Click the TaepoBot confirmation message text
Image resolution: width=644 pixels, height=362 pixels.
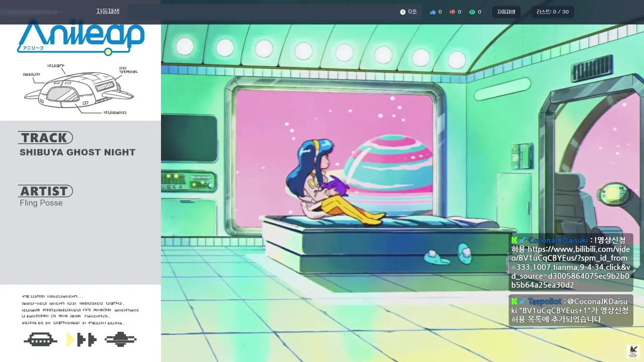tap(570, 311)
